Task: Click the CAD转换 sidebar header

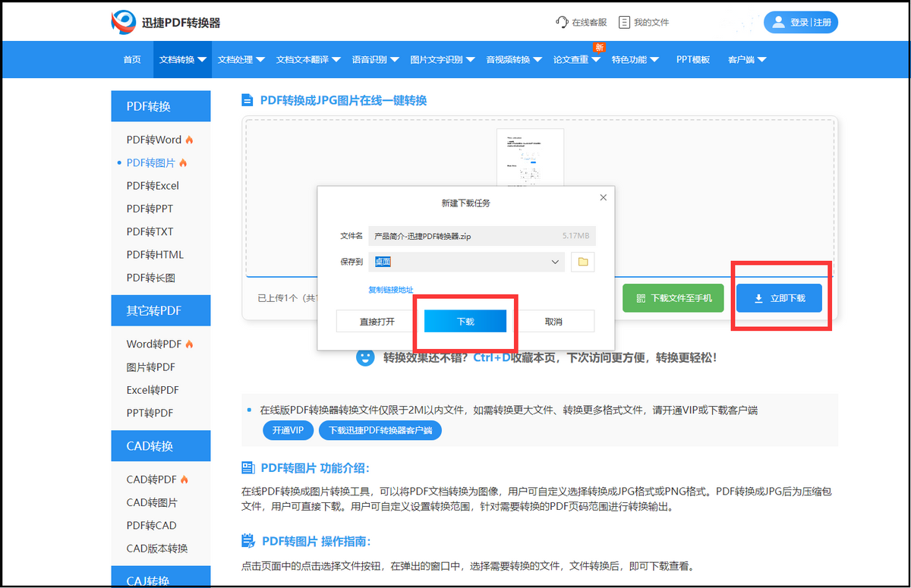Action: click(161, 446)
